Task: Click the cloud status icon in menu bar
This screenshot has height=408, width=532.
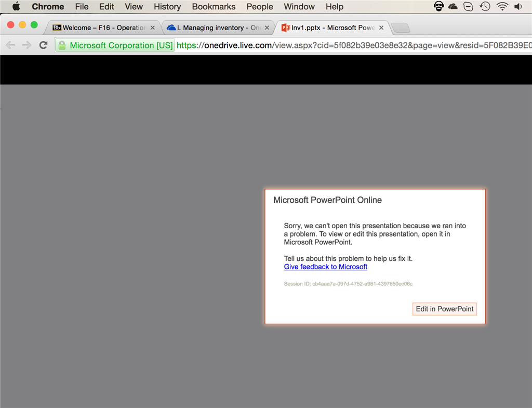Action: [453, 6]
